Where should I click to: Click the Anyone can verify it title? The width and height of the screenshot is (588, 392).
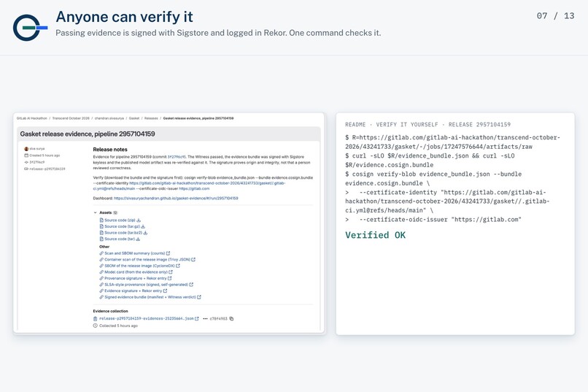pyautogui.click(x=124, y=17)
